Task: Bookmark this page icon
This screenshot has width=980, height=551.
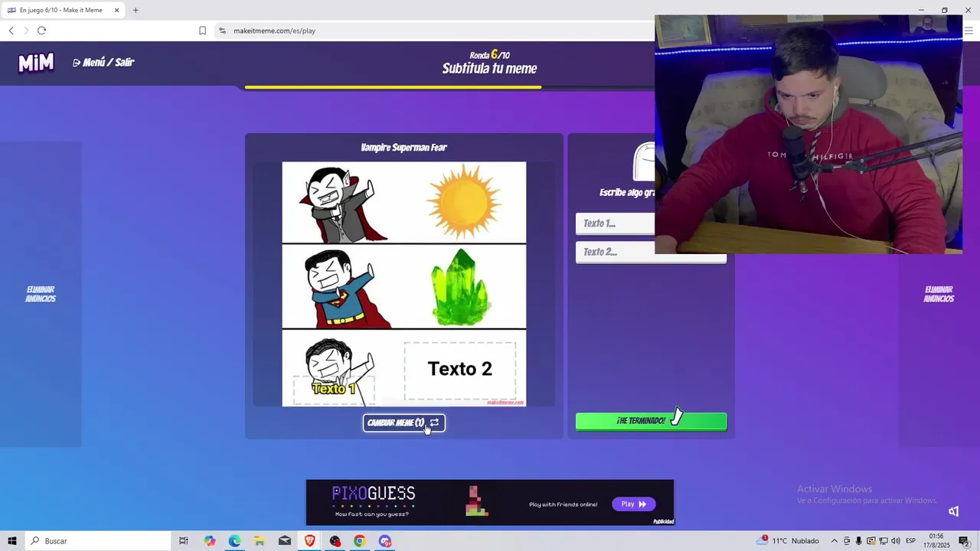Action: tap(202, 31)
